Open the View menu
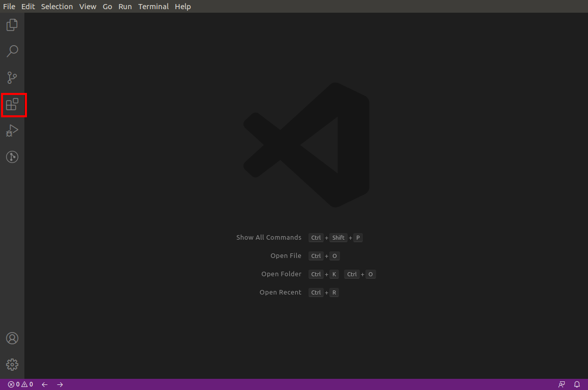This screenshot has width=588, height=390. click(87, 6)
